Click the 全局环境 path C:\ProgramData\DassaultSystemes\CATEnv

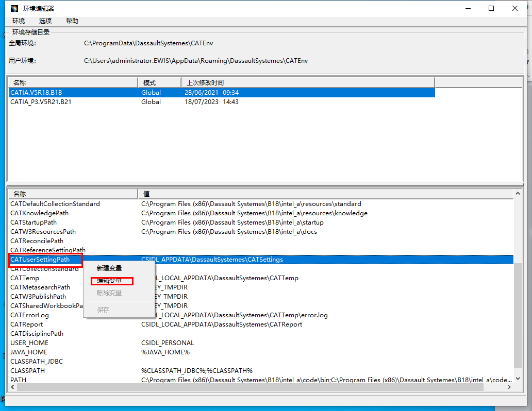[148, 43]
